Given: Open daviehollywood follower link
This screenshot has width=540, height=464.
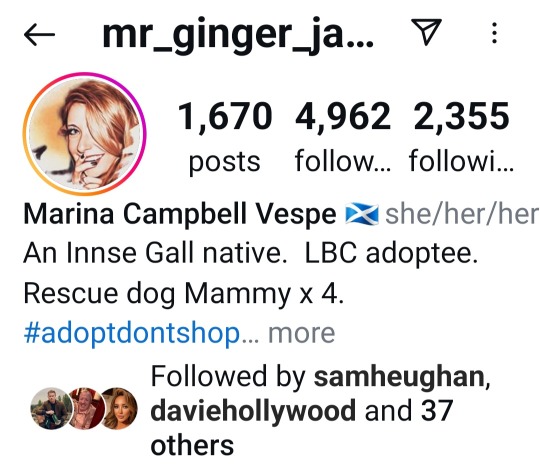Looking at the screenshot, I should (x=253, y=411).
